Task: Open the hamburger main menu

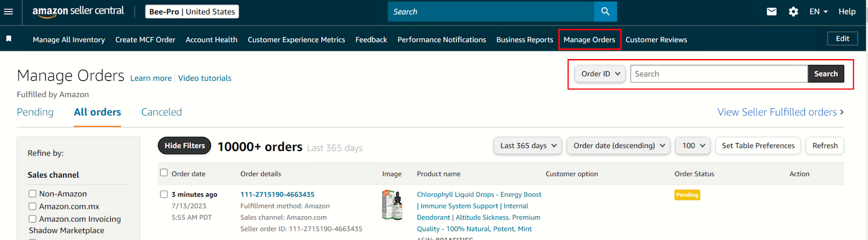Action: click(8, 11)
